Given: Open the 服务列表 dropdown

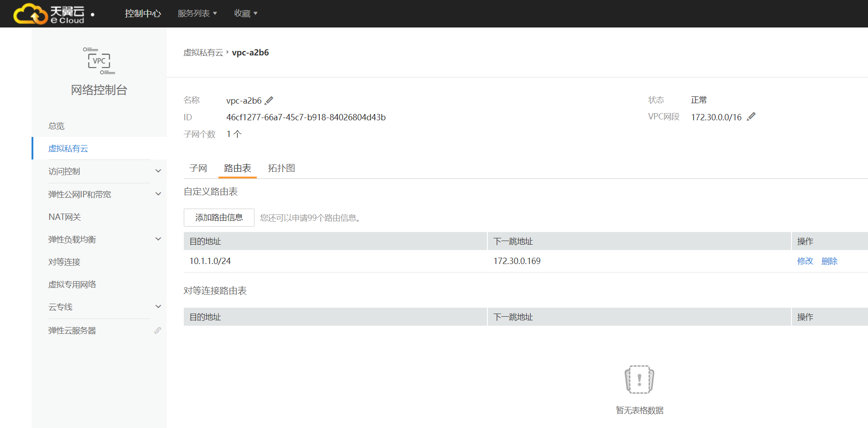Looking at the screenshot, I should [x=197, y=14].
